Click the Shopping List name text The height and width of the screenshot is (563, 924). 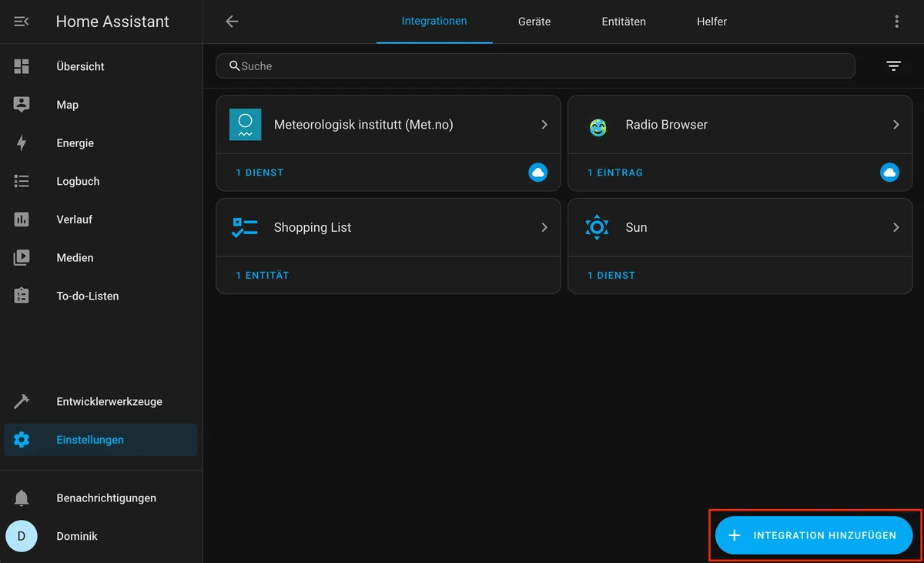click(313, 227)
